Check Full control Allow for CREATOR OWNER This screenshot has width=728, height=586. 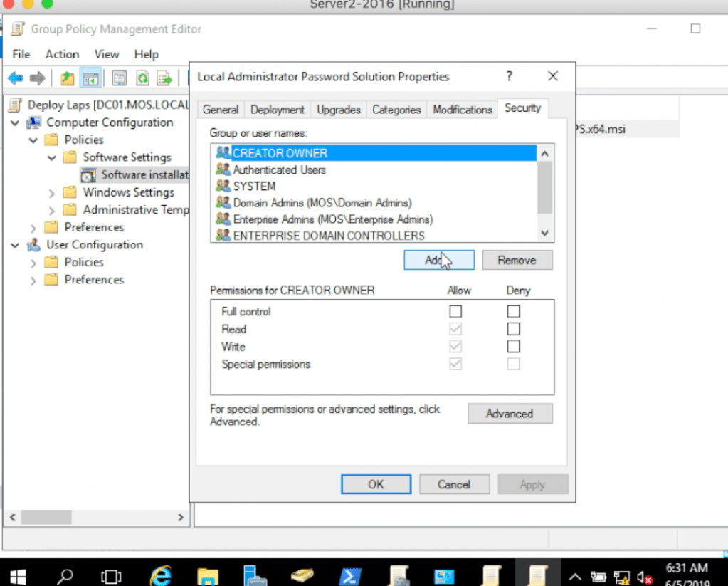455,311
